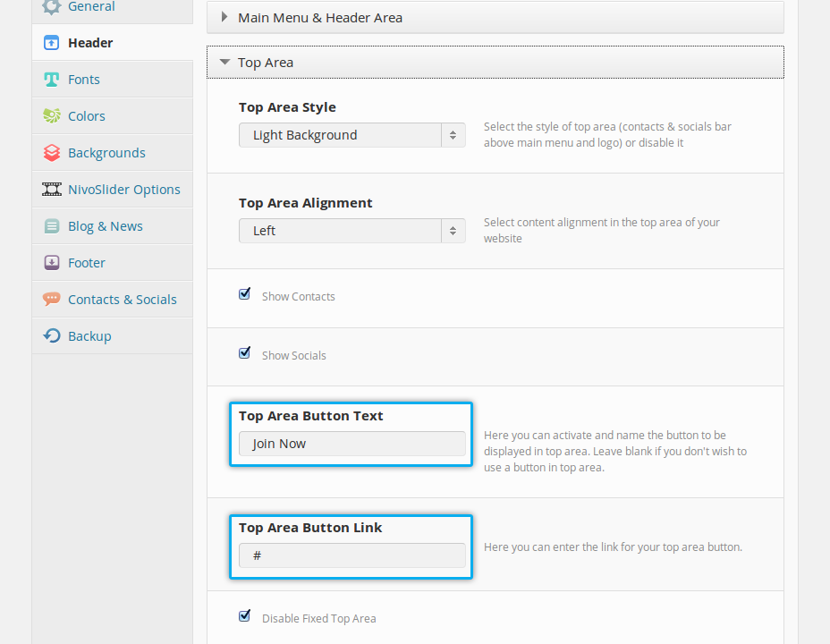Image resolution: width=830 pixels, height=644 pixels.
Task: Click the NivoSlider Options film icon
Action: click(52, 190)
